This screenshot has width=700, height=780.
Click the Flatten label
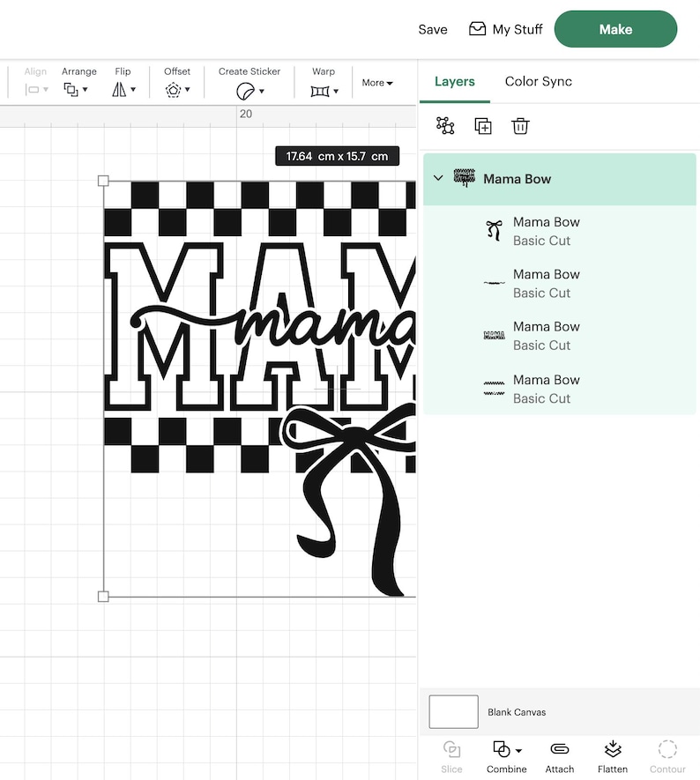[613, 769]
